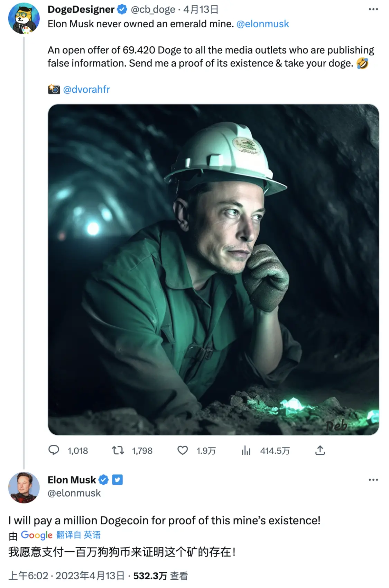Open the view analytics bar-chart icon
Image resolution: width=389 pixels, height=588 pixels.
pos(246,450)
